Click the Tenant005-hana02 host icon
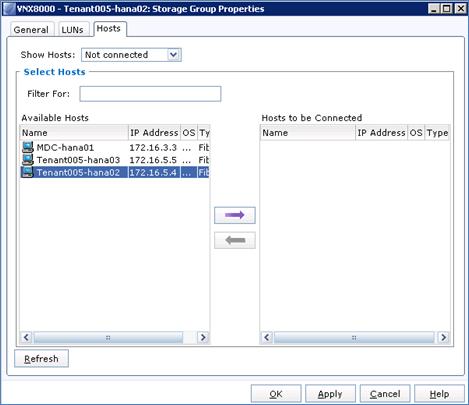Screen dimensions: 469x405 (x=28, y=172)
